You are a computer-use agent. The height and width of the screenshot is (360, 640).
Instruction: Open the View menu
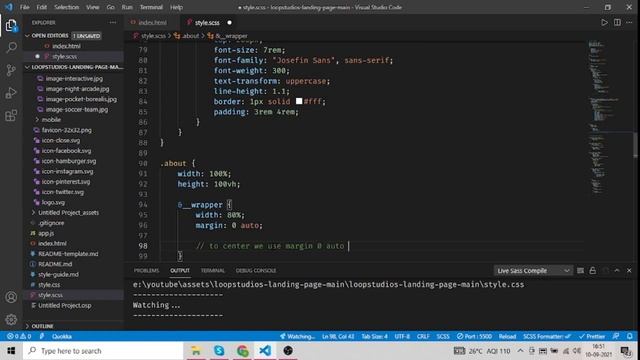[x=93, y=7]
